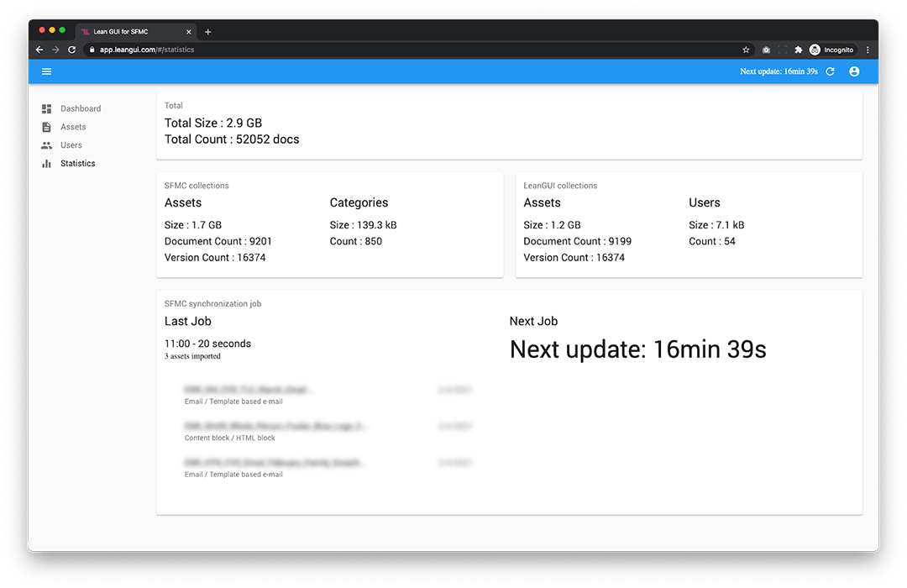Click the 'SFMC synchronization job' label
This screenshot has height=588, width=907.
[x=212, y=304]
